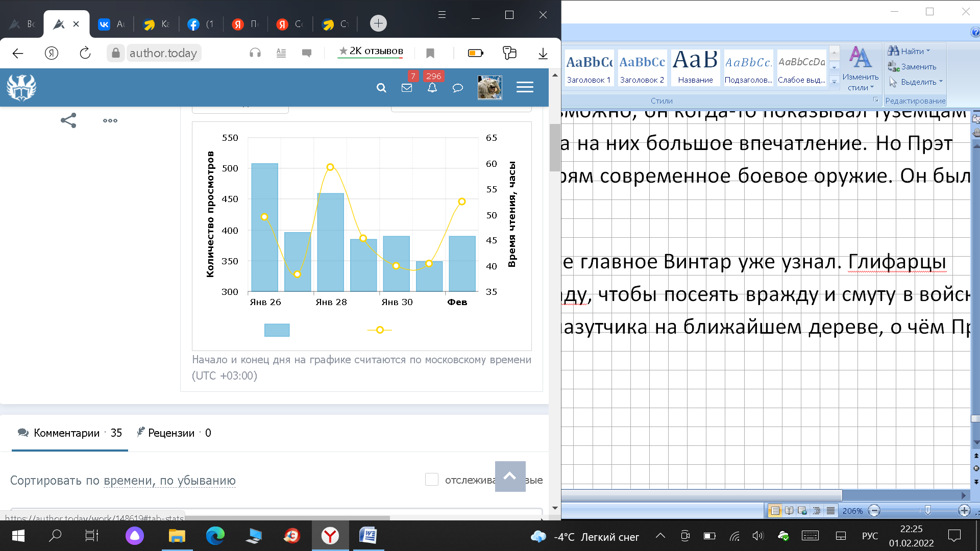Screen dimensions: 980x551
Task: Click the Изменить стили icon in Word
Action: click(x=861, y=69)
